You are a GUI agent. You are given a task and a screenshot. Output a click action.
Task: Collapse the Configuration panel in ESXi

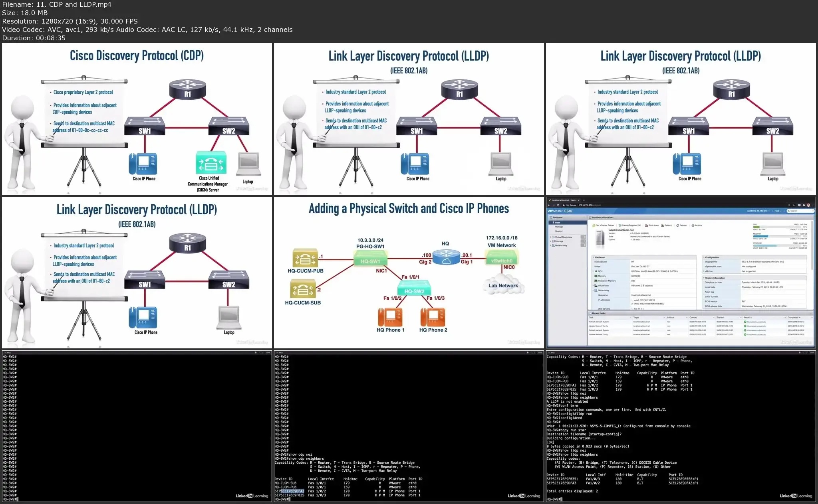704,257
